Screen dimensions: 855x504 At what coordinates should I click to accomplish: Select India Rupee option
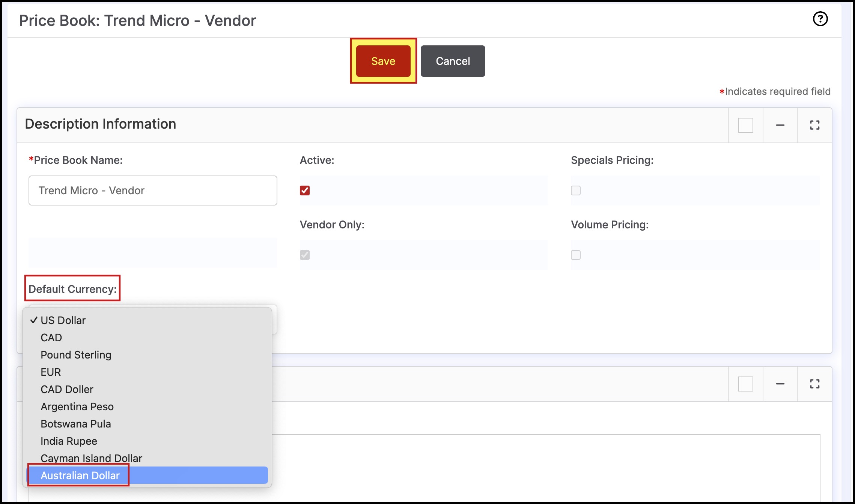point(69,441)
